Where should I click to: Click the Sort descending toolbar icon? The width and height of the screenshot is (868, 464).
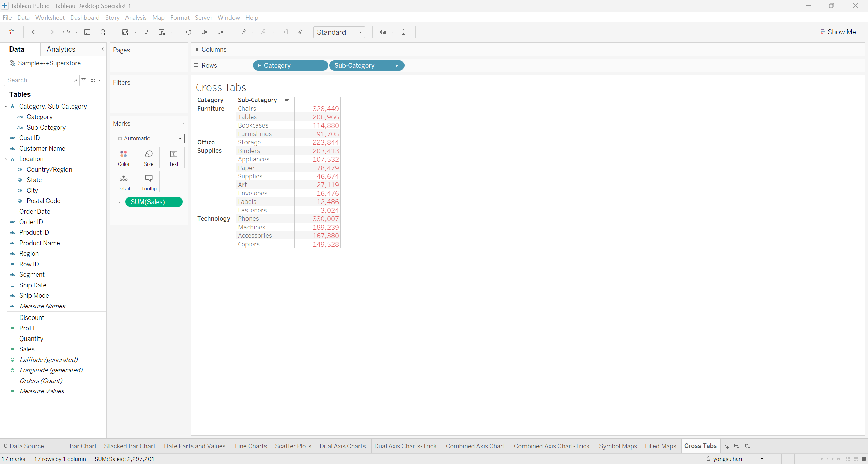221,32
